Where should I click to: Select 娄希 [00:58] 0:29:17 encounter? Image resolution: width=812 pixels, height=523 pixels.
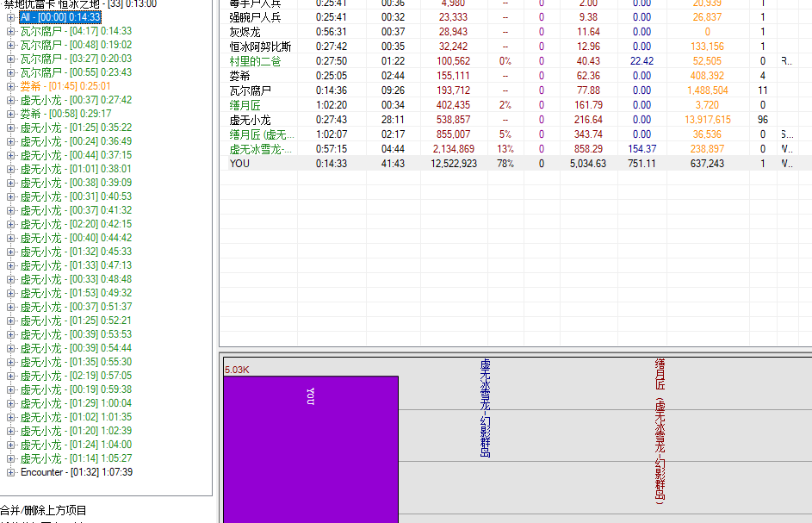65,114
